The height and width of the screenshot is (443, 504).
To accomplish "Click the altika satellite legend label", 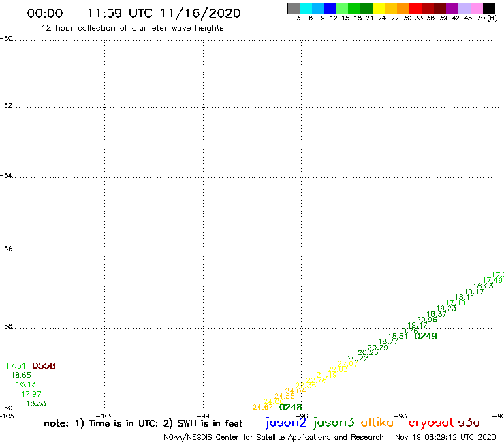I will 377,423.
